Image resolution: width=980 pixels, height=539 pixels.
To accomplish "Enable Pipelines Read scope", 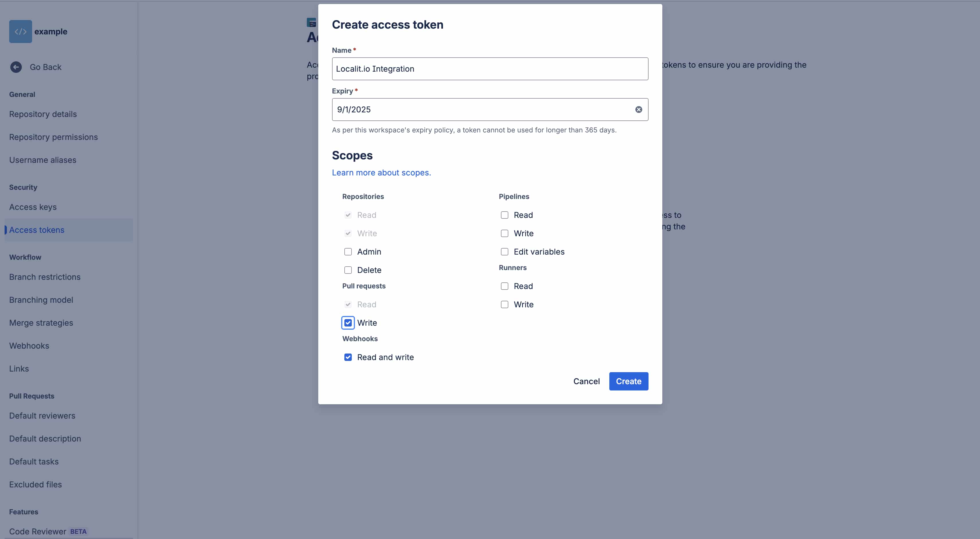I will [504, 215].
